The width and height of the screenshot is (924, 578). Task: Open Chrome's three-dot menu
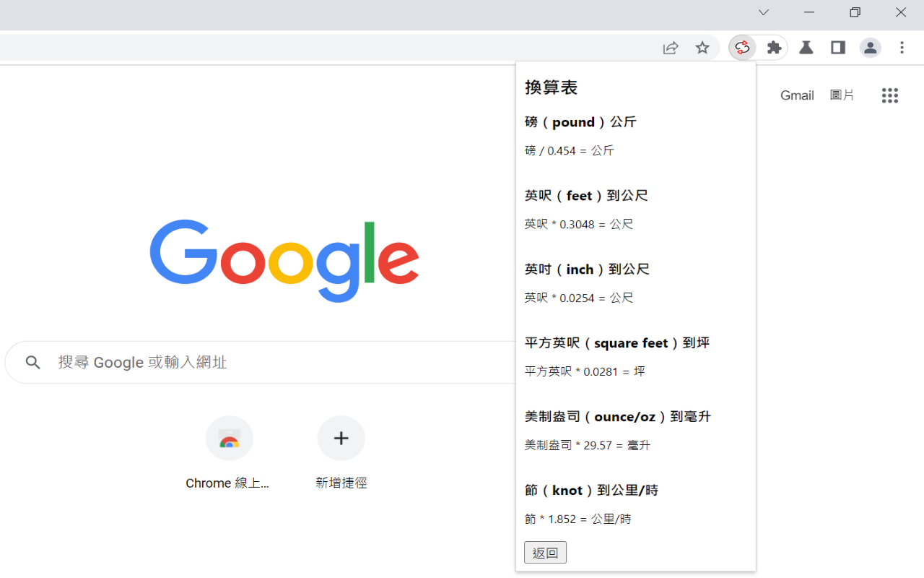click(902, 48)
